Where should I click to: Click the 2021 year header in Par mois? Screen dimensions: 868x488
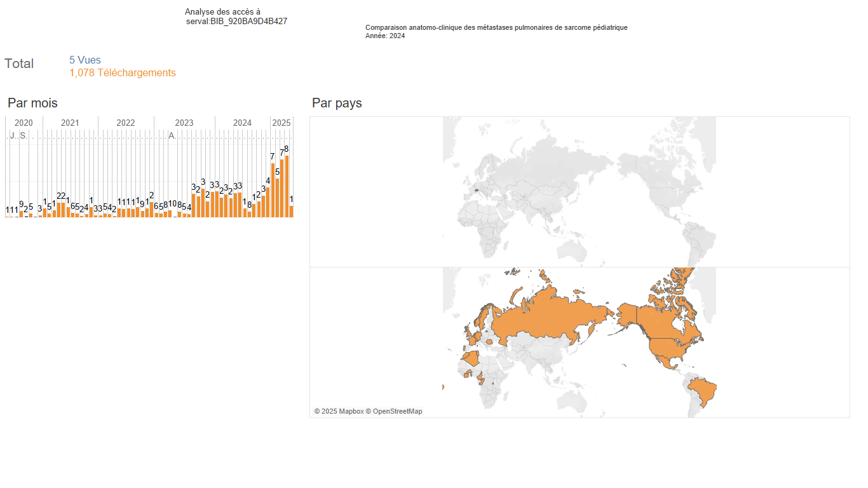pyautogui.click(x=70, y=123)
